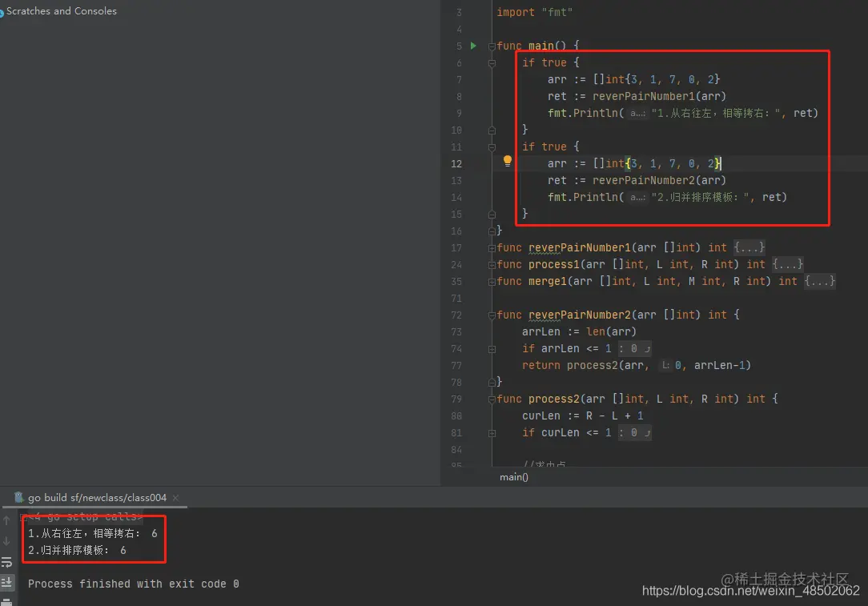Toggle scroll to end in Run console
Screen dimensions: 868x606
coord(6,582)
